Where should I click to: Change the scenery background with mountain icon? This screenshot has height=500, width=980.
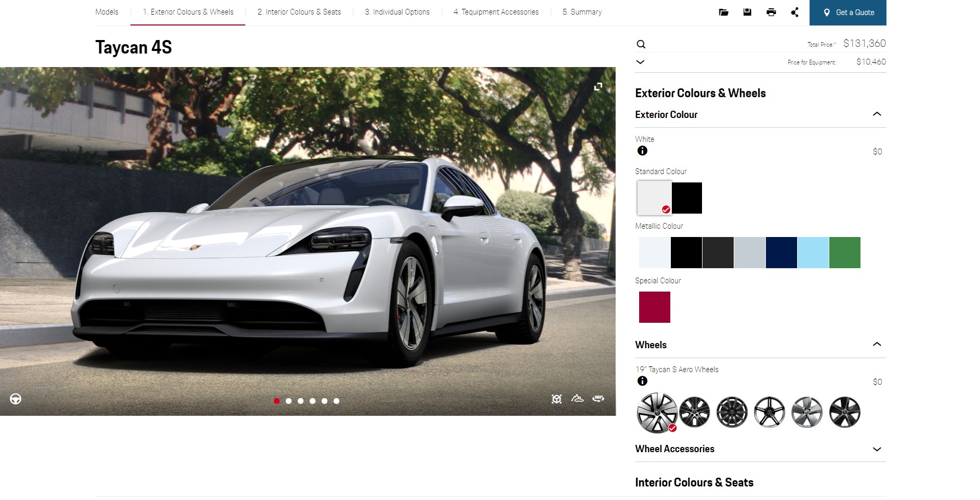pyautogui.click(x=577, y=399)
